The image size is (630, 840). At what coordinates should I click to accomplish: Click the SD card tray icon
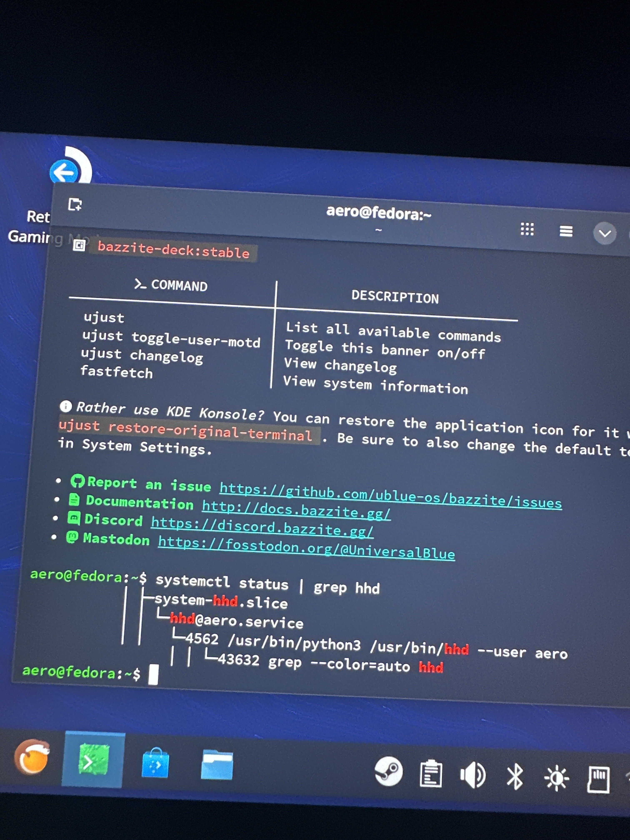coord(599,780)
